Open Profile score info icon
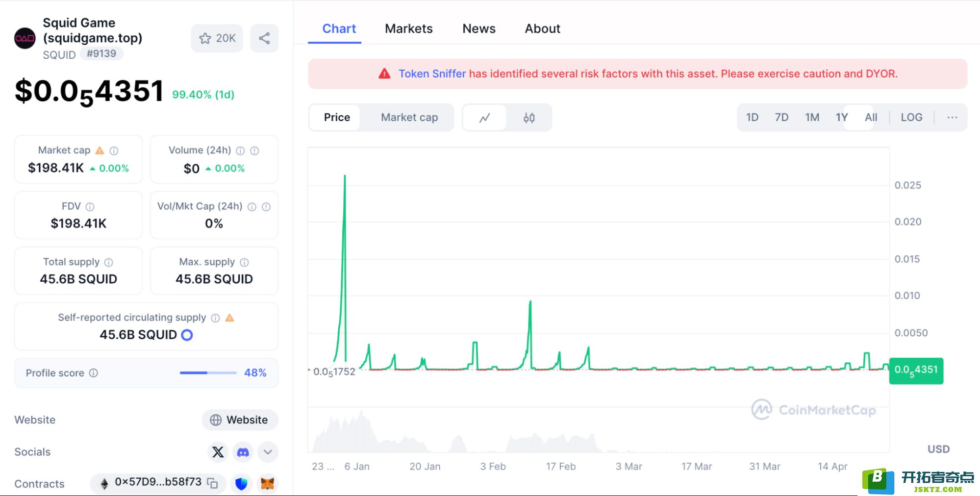Screen dimensions: 980x496 coord(93,373)
